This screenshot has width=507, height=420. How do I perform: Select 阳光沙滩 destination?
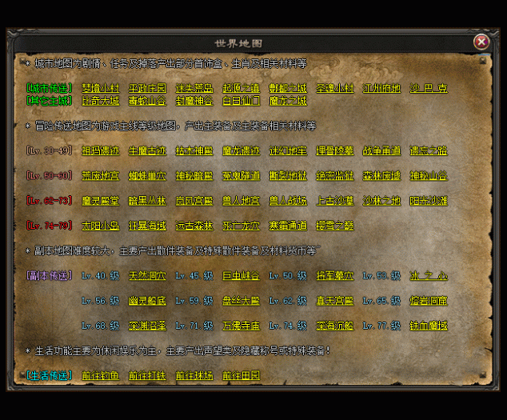[x=429, y=201]
